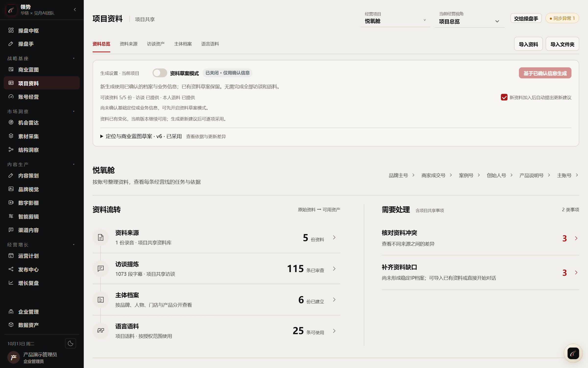588x368 pixels.
Task: Select the 资料总览 tab
Action: pos(101,44)
